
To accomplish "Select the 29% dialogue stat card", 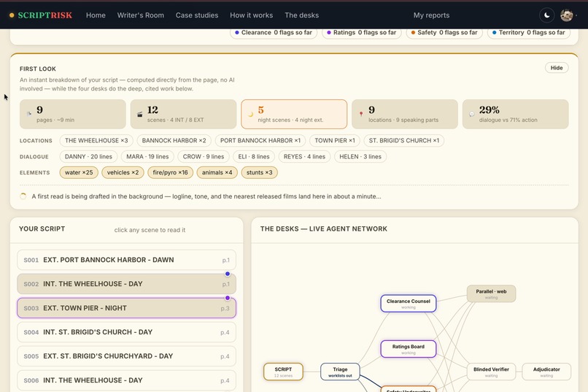I will tap(515, 114).
